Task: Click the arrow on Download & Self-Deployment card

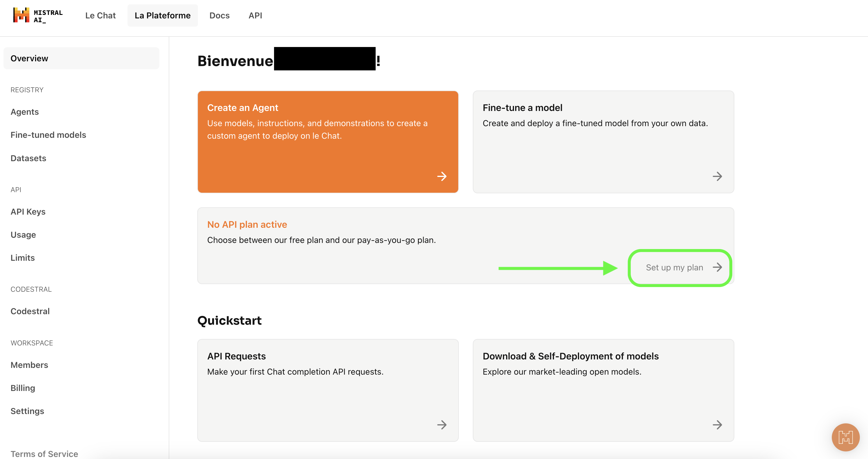Action: pos(717,424)
